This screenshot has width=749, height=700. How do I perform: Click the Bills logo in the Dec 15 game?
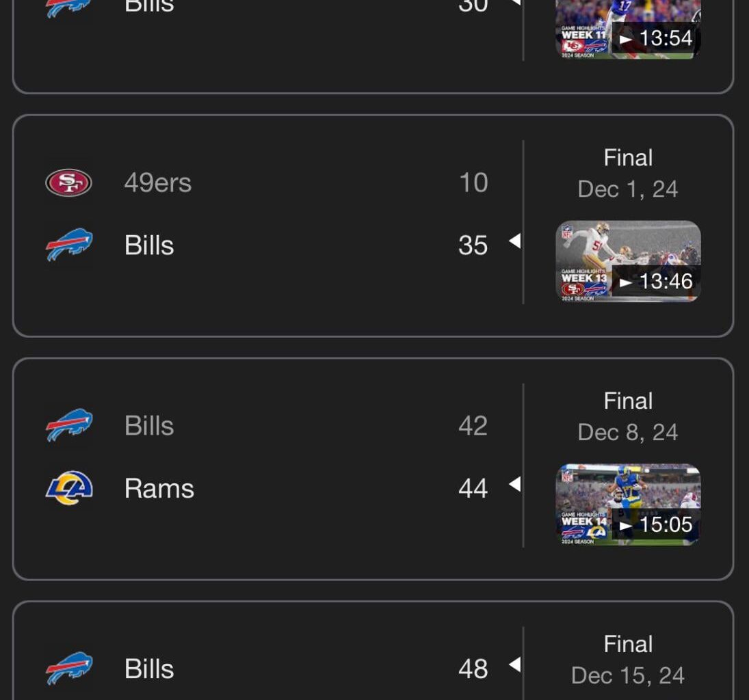pos(68,669)
